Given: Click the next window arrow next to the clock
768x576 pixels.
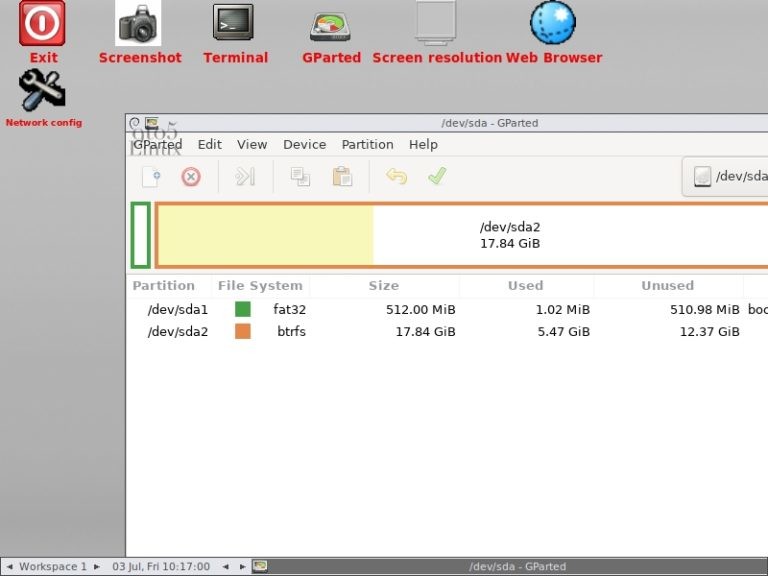Looking at the screenshot, I should [x=242, y=567].
